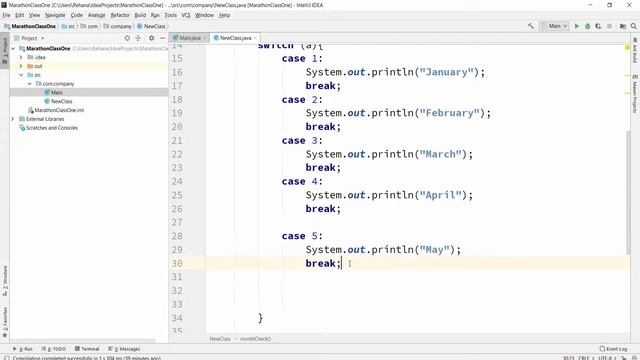640x360 pixels.
Task: Close the Main.java tab
Action: [x=204, y=38]
